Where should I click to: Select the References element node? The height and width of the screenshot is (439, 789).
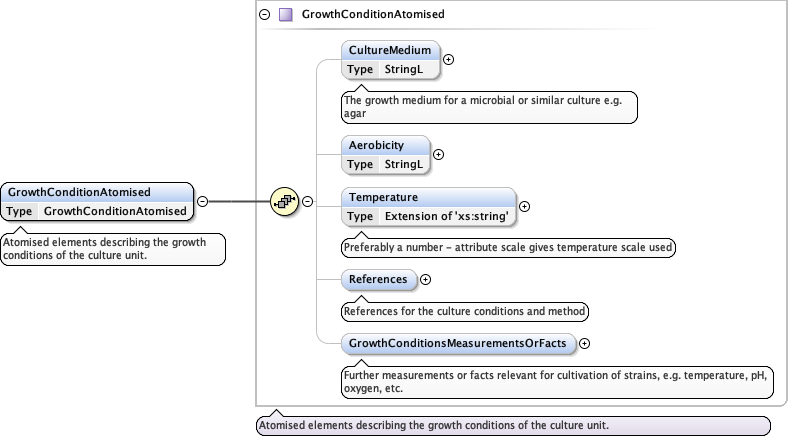pos(378,279)
